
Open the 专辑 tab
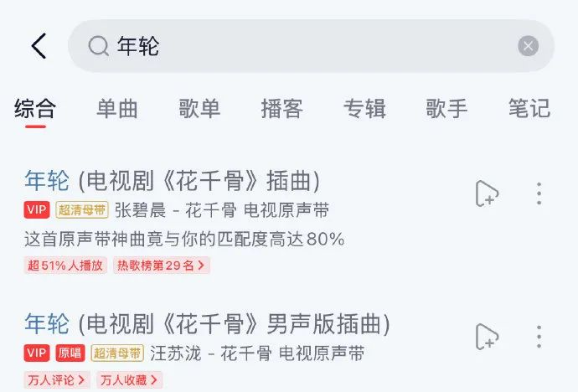pos(364,108)
